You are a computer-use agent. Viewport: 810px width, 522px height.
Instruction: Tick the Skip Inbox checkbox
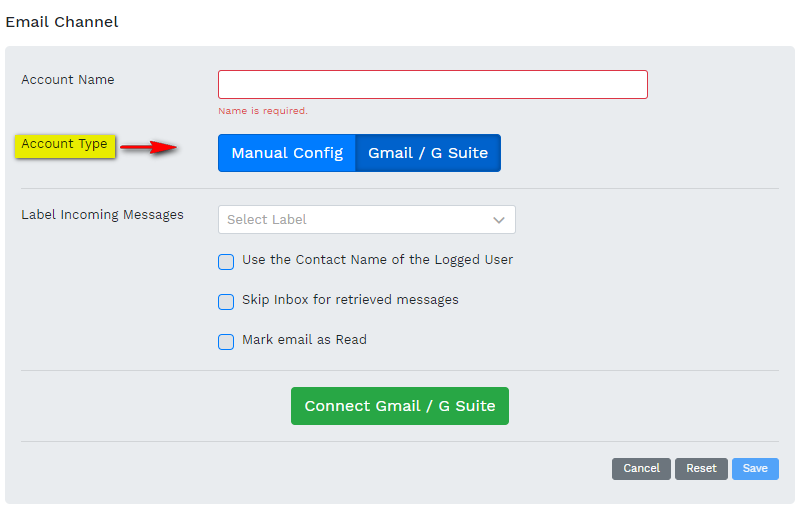pos(226,301)
